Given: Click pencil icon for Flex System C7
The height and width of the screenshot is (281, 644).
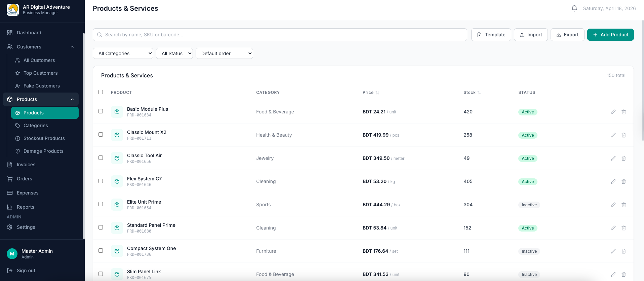Looking at the screenshot, I should [x=613, y=181].
